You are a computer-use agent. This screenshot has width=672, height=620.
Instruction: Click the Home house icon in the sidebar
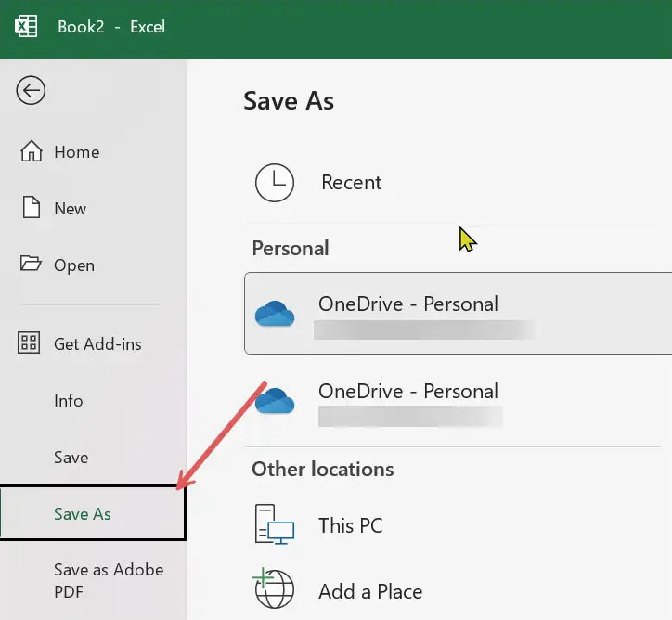pos(31,152)
